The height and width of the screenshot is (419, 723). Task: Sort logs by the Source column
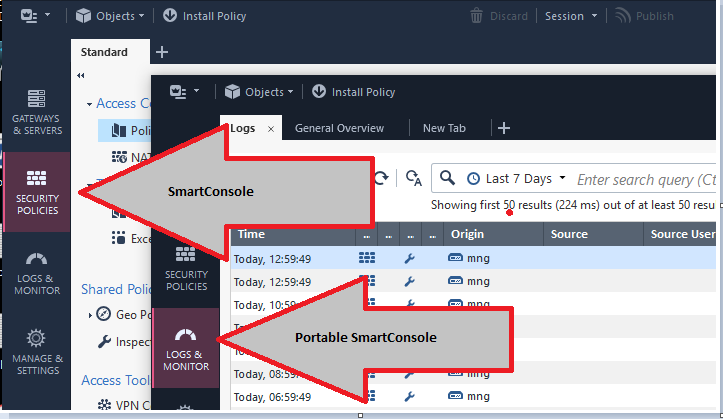tap(593, 234)
